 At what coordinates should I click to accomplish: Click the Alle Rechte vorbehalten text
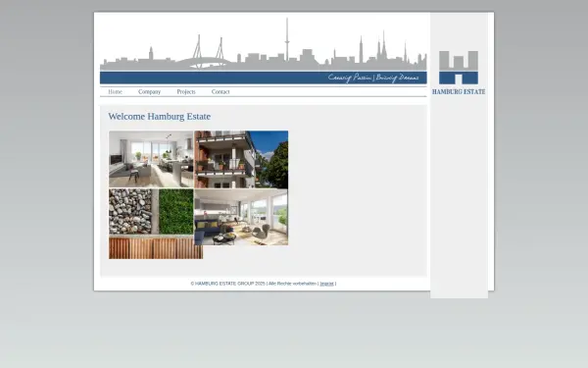[292, 284]
